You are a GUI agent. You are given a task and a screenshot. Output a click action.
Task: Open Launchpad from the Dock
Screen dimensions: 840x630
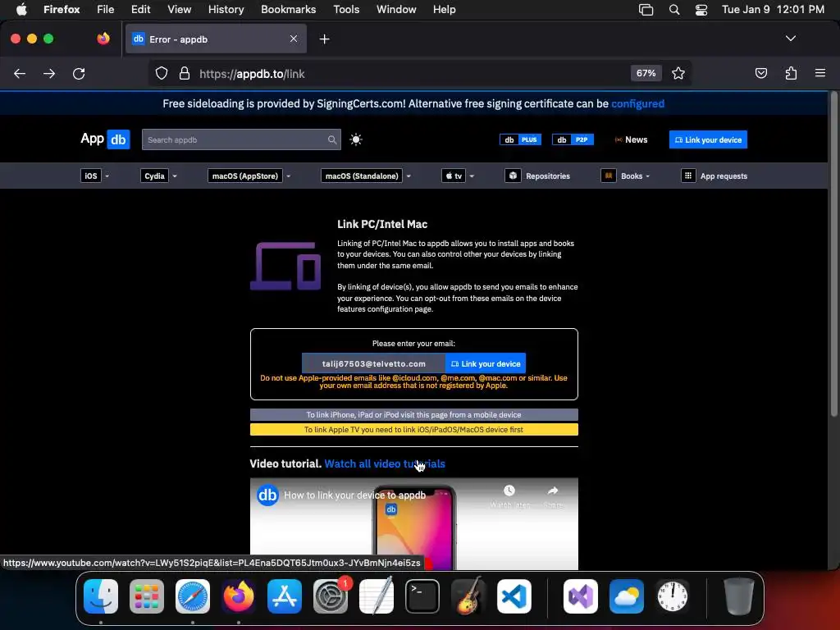click(147, 596)
